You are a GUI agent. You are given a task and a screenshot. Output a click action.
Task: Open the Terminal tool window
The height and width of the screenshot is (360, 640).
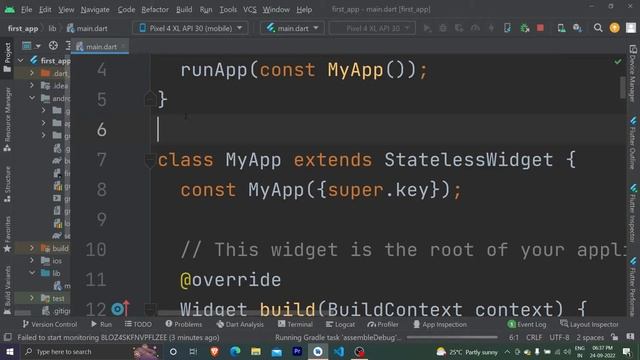pos(295,324)
